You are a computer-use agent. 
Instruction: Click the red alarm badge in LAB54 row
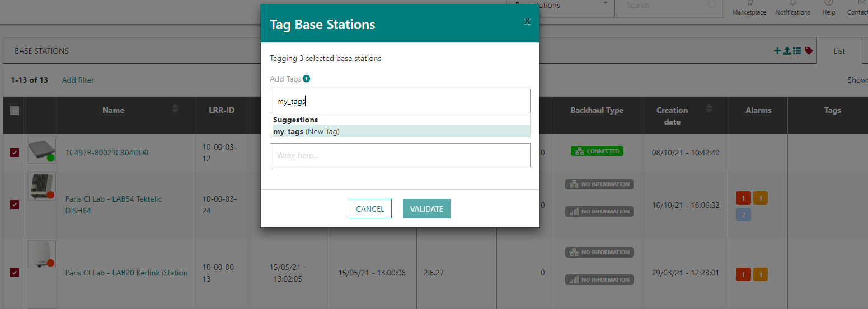point(743,198)
